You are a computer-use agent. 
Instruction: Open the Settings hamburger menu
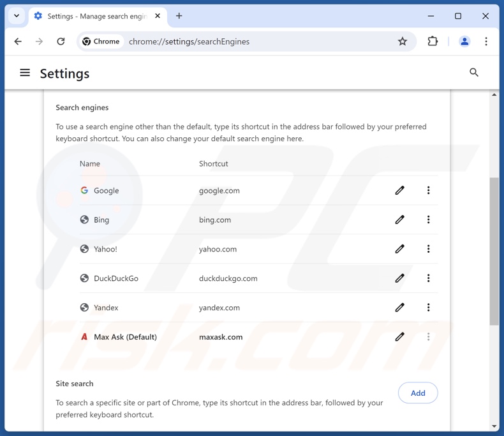25,73
